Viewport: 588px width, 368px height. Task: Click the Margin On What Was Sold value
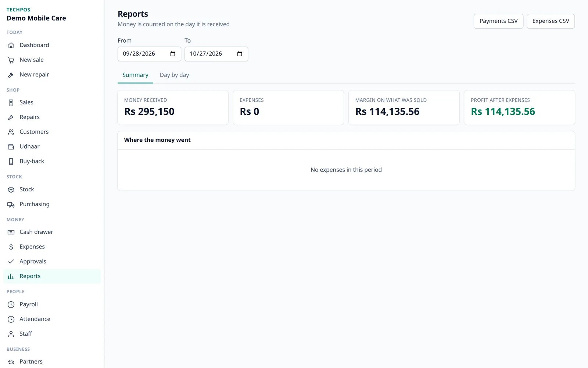click(387, 112)
